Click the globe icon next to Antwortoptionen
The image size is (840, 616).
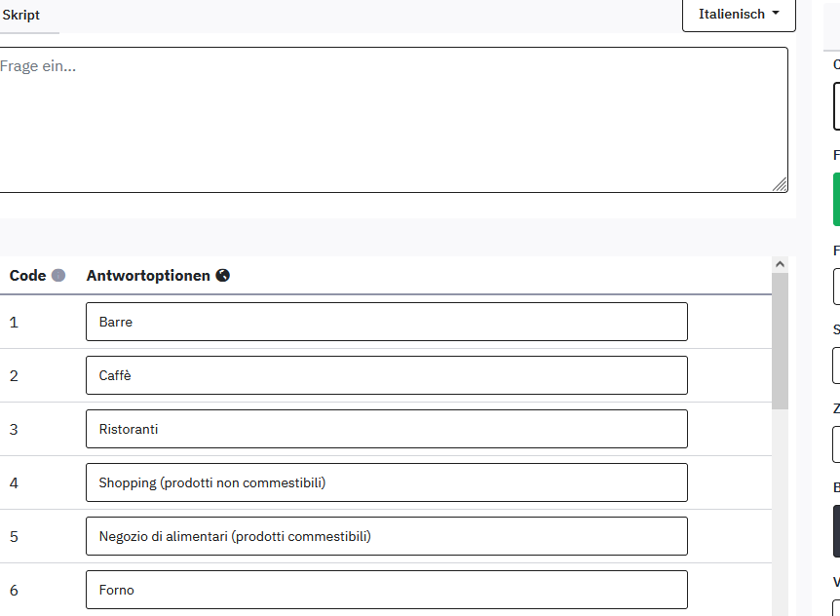(223, 276)
